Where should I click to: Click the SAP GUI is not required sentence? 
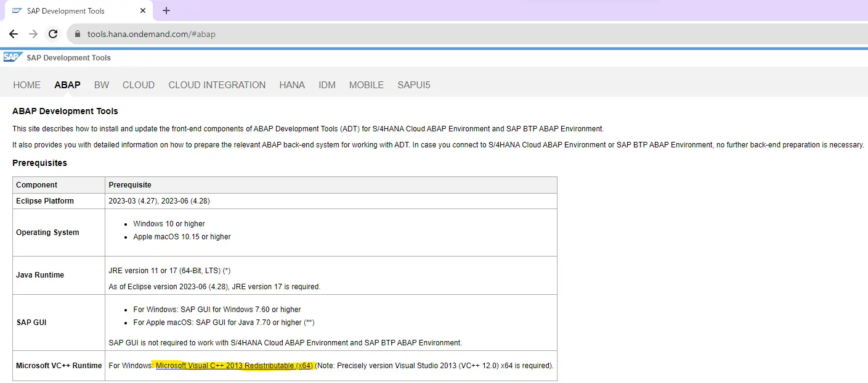tap(285, 343)
